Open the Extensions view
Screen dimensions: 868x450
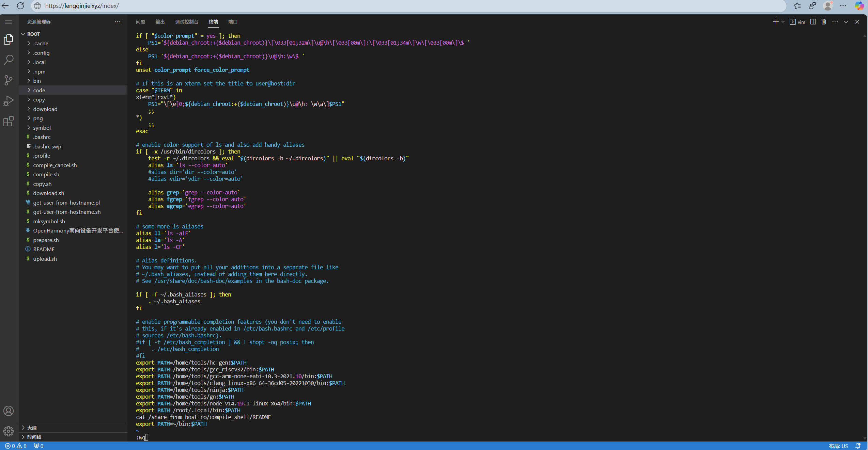pos(9,122)
